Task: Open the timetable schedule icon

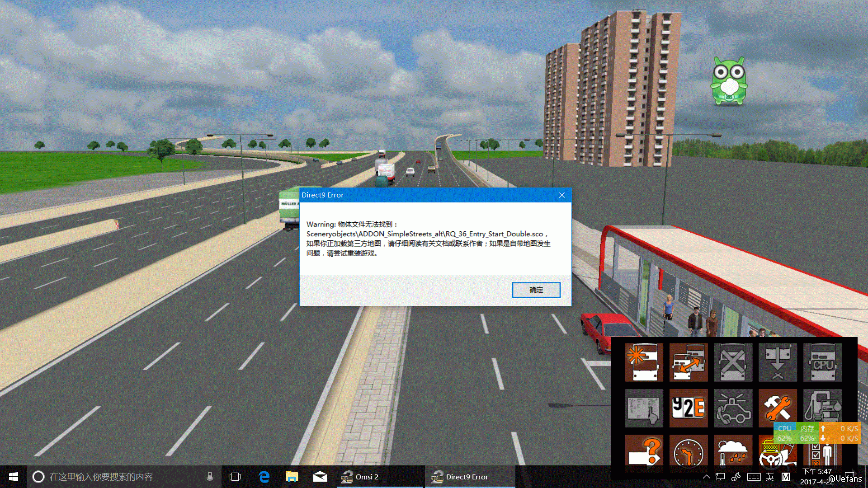Action: (644, 408)
